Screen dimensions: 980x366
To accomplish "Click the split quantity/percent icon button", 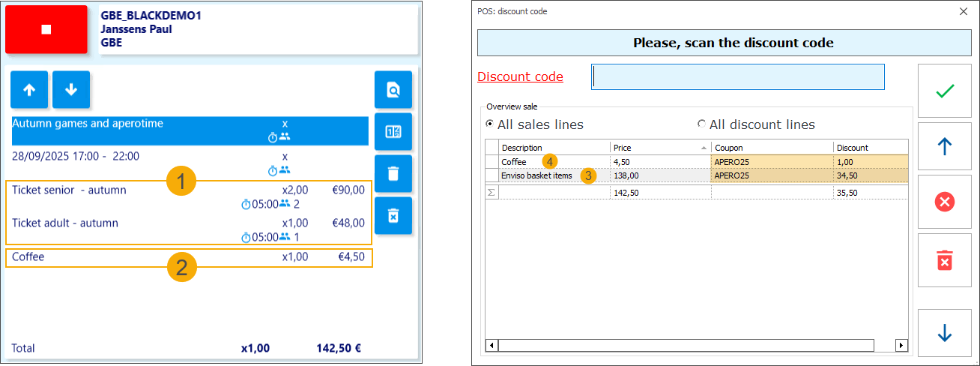I will coord(393,132).
